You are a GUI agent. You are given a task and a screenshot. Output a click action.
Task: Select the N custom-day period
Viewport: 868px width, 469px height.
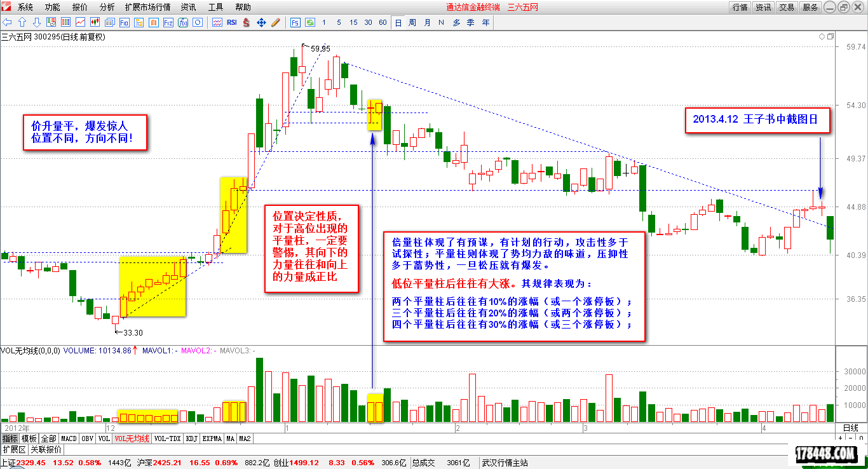(x=442, y=22)
